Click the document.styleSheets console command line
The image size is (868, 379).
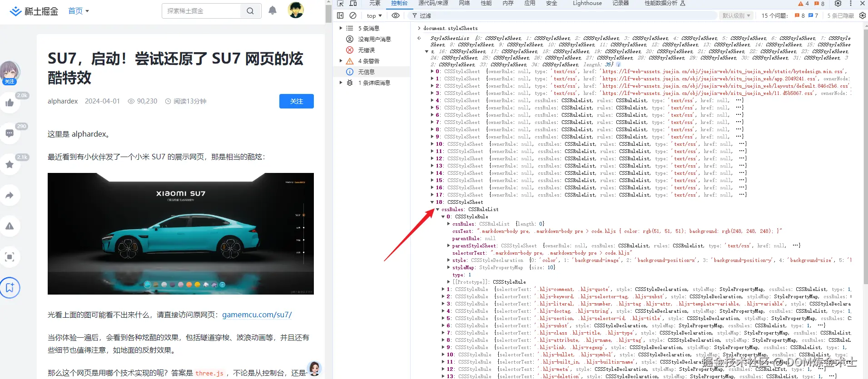451,28
